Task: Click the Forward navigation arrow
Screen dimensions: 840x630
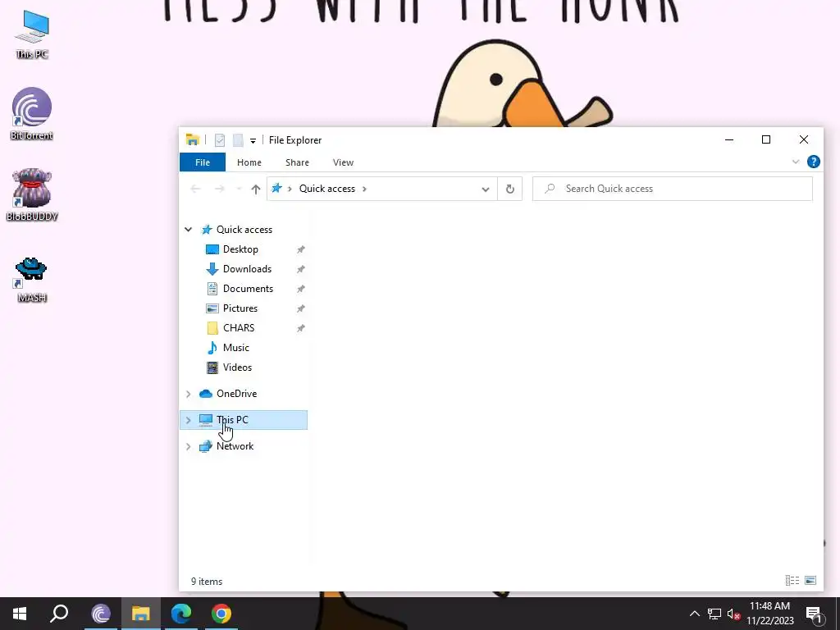Action: (x=220, y=189)
